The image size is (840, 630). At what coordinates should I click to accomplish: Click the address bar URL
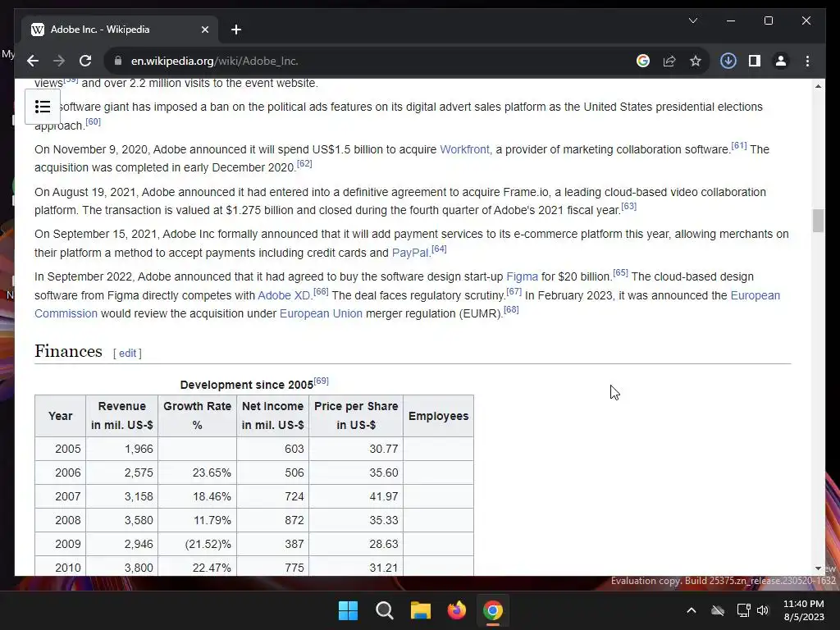[214, 61]
